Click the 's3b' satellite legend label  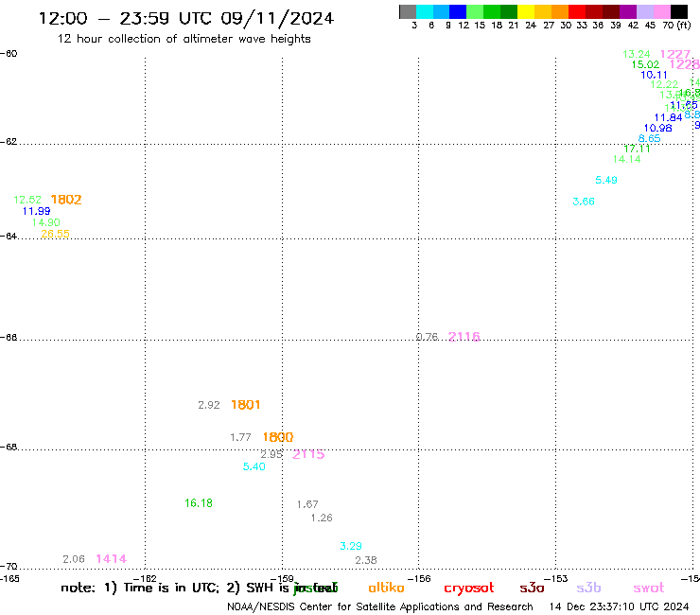coord(588,588)
